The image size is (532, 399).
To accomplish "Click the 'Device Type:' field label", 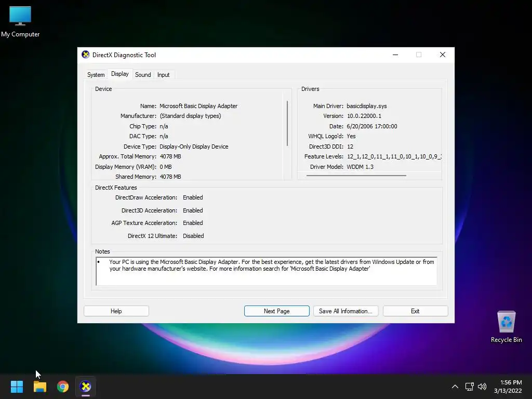I will coord(140,147).
